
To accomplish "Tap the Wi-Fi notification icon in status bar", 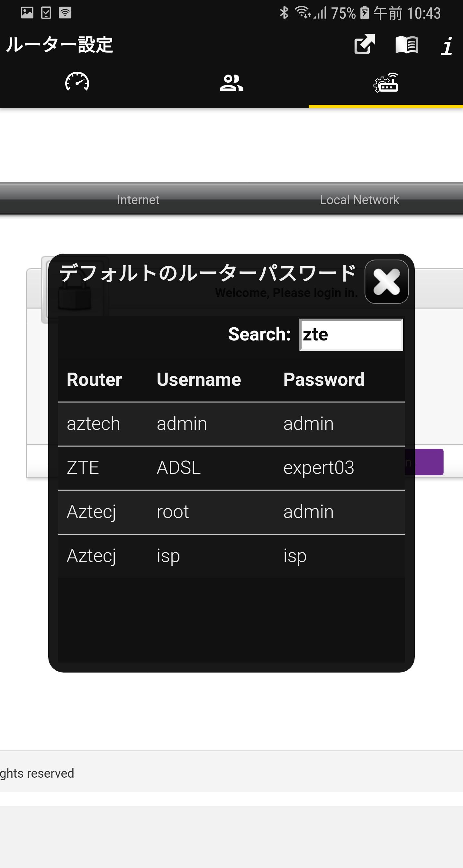I will (x=65, y=13).
